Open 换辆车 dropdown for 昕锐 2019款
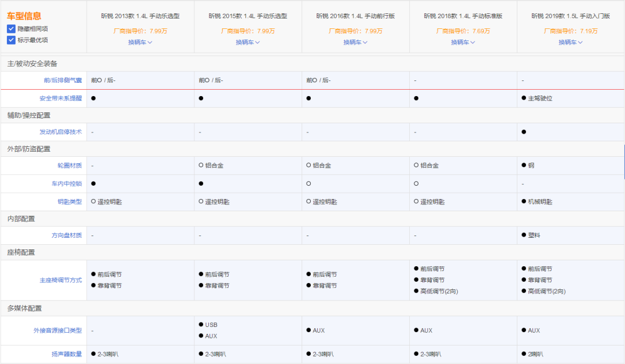 coord(571,42)
